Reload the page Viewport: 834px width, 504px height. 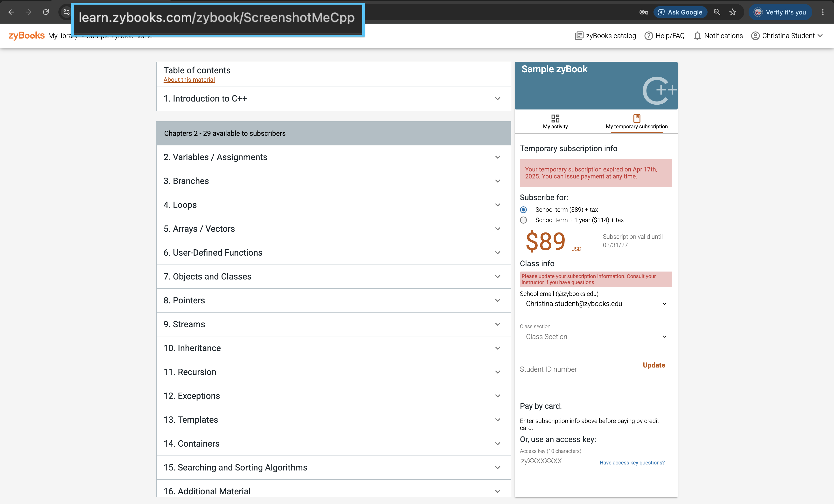46,12
